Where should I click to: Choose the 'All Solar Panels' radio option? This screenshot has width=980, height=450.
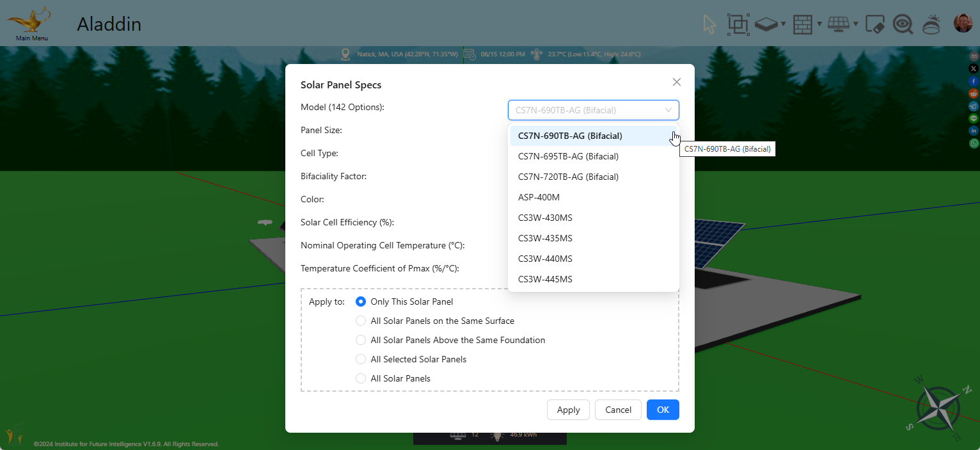click(361, 378)
